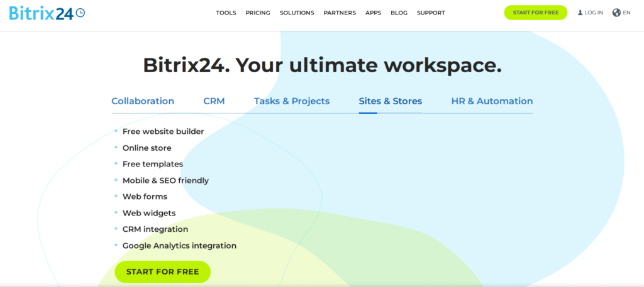Open the SUPPORT menu item
The width and height of the screenshot is (644, 287).
pyautogui.click(x=431, y=13)
